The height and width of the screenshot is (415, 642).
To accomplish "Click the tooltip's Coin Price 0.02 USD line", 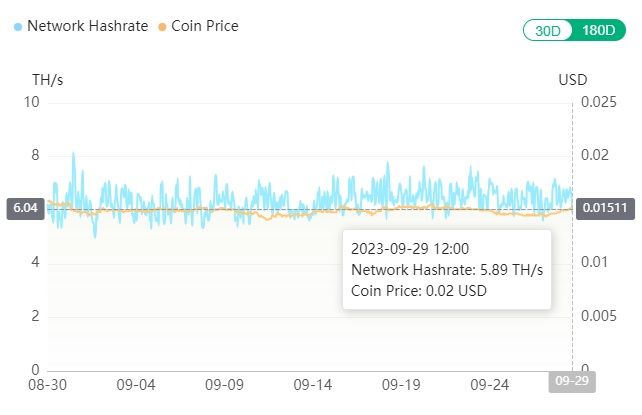I will click(418, 290).
